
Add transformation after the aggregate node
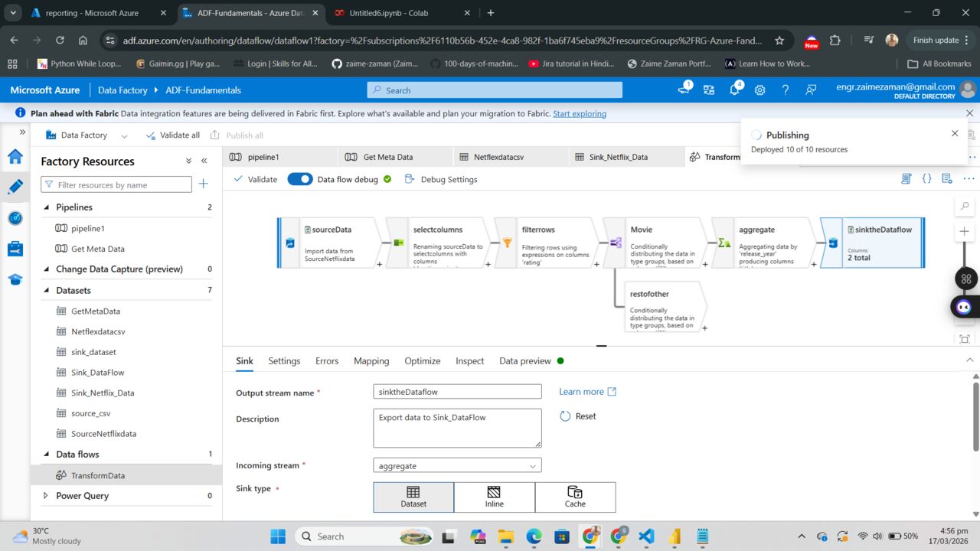(x=814, y=264)
